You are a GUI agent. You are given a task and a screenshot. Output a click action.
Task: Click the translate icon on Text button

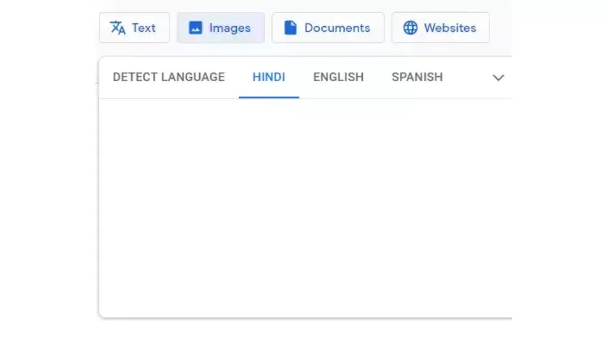[118, 28]
